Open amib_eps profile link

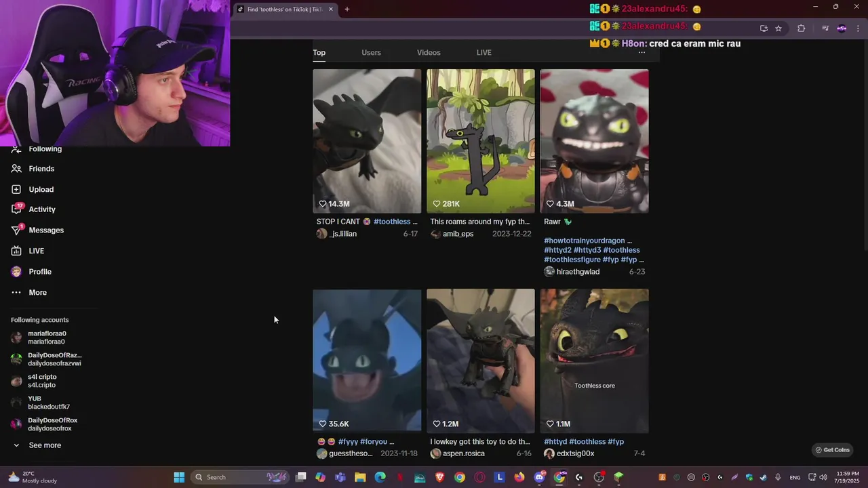point(458,234)
